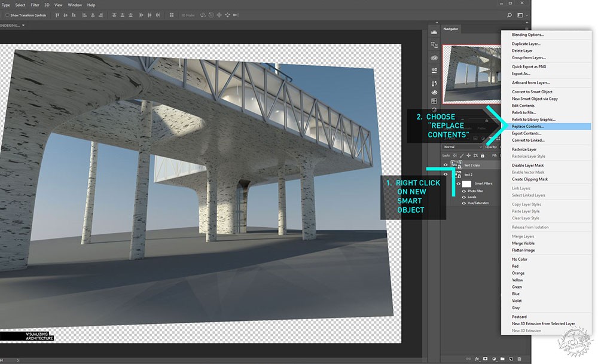Close the RENDERING document tab
Image resolution: width=598 pixels, height=364 pixels.
(x=23, y=25)
